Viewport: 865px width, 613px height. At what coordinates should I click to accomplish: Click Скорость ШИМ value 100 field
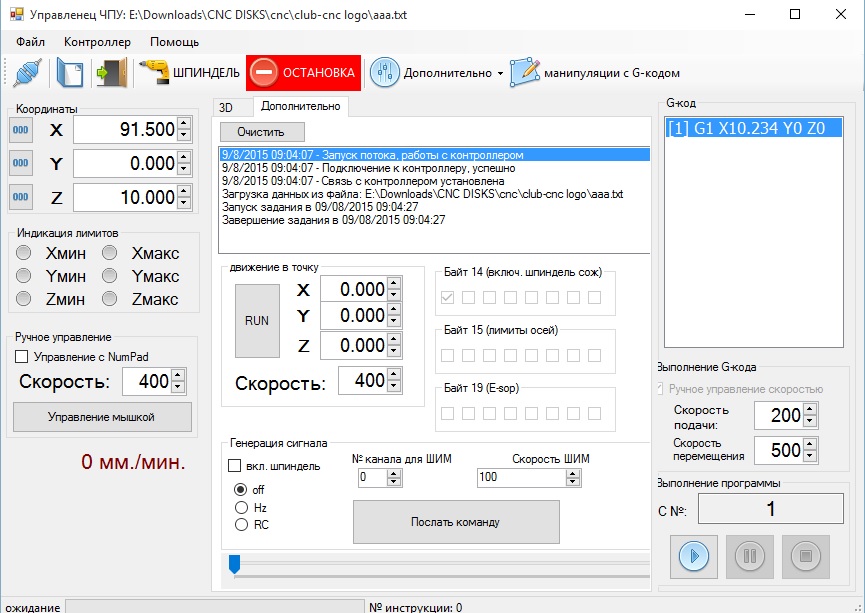click(x=522, y=477)
